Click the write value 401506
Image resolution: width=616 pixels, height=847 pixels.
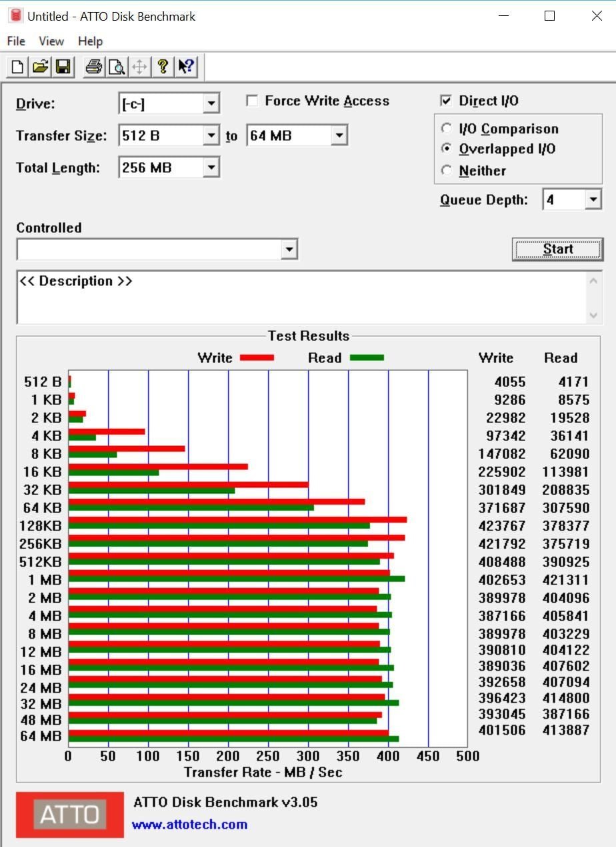point(502,730)
